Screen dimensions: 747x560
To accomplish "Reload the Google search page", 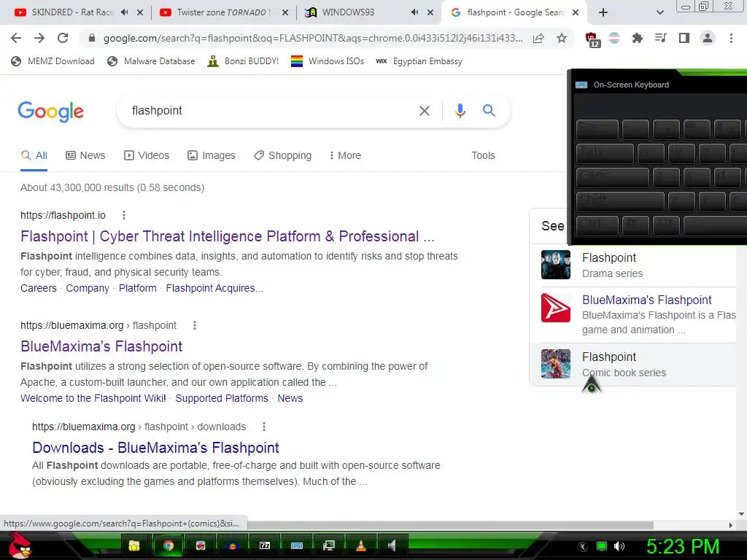I will tap(63, 38).
